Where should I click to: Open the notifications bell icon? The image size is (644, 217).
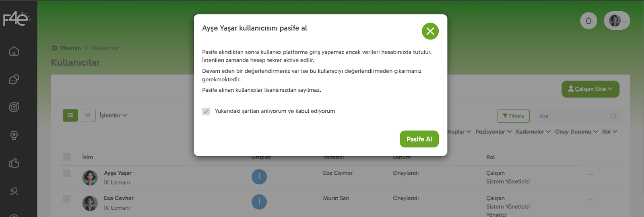coord(588,21)
